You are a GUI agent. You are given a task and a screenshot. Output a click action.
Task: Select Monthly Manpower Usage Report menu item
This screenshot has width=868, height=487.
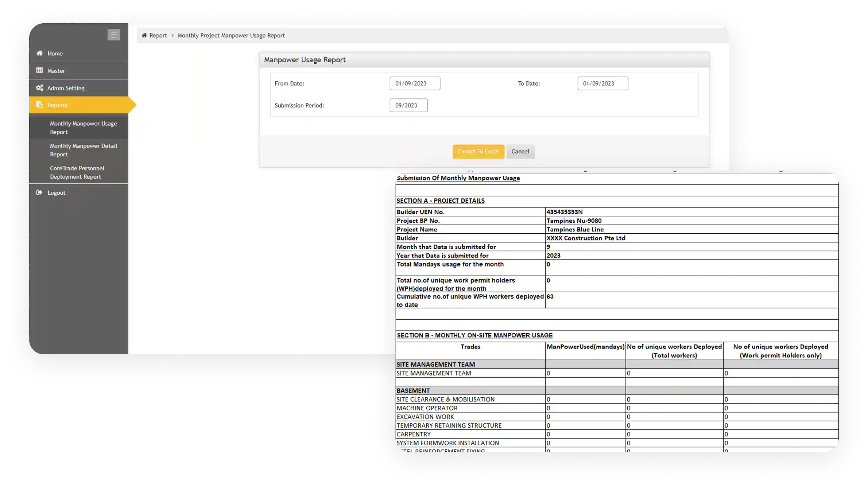point(84,128)
